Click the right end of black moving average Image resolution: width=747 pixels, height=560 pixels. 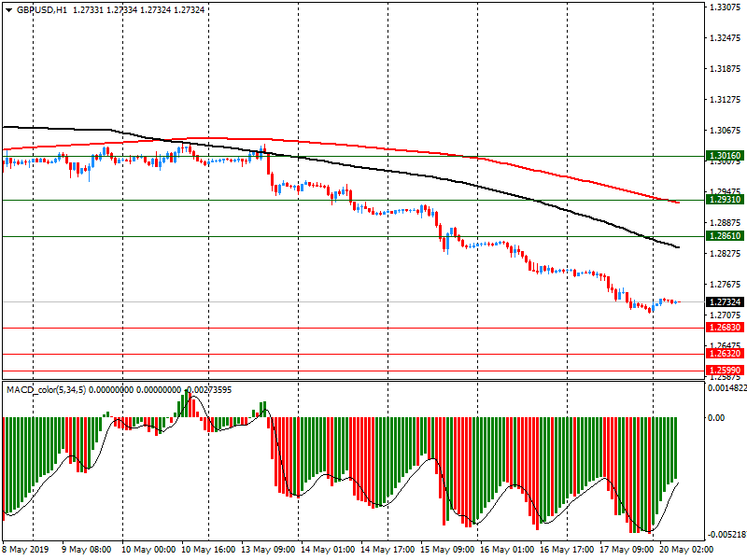pos(677,247)
